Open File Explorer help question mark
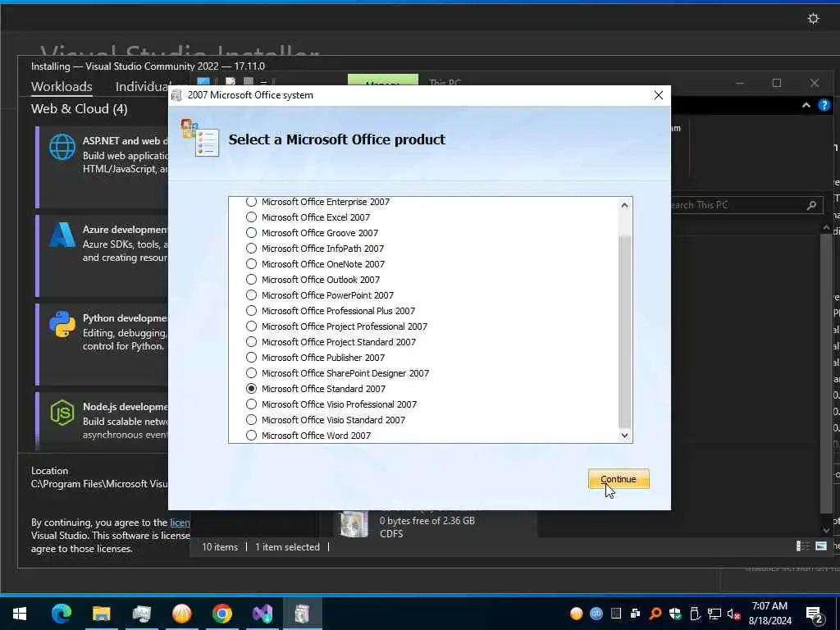 coord(824,106)
